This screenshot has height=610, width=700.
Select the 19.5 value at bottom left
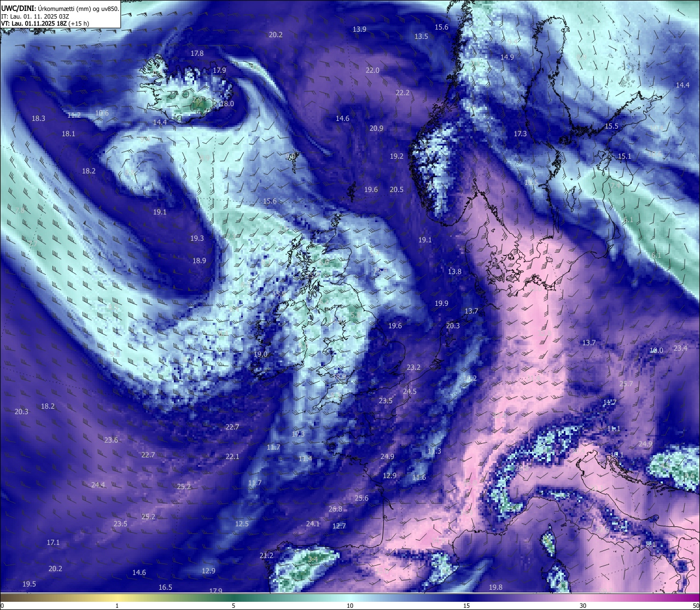(29, 584)
